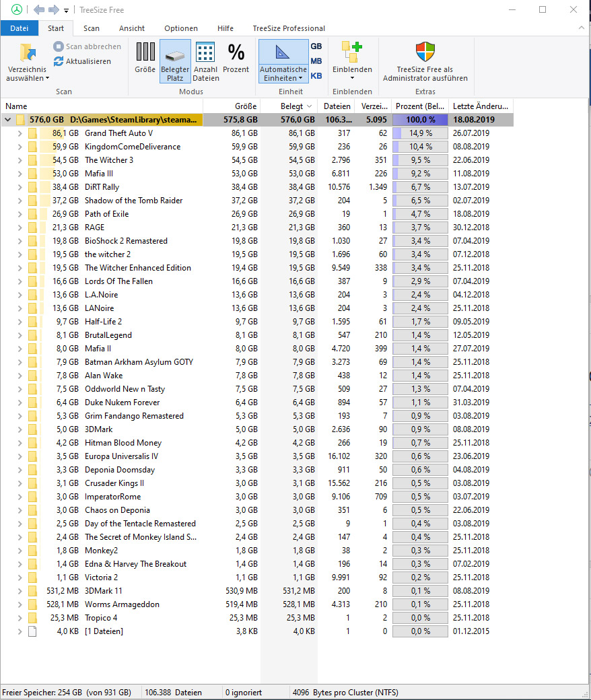
Task: Switch mode to Größe
Action: click(145, 58)
